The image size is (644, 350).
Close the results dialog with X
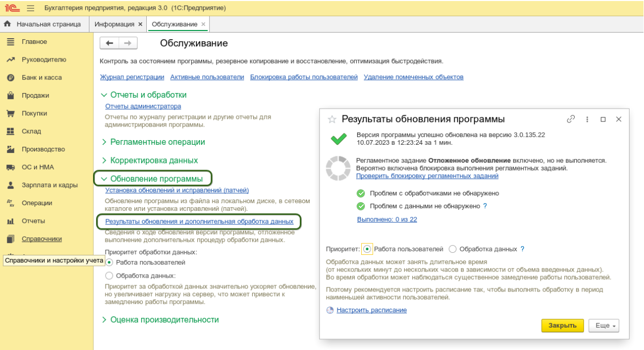(x=619, y=119)
